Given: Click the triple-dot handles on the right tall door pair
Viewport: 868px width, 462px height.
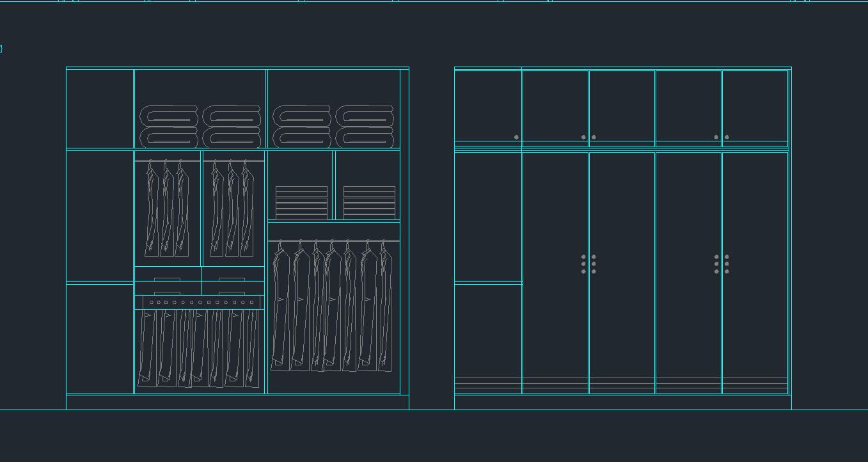Looking at the screenshot, I should (722, 264).
